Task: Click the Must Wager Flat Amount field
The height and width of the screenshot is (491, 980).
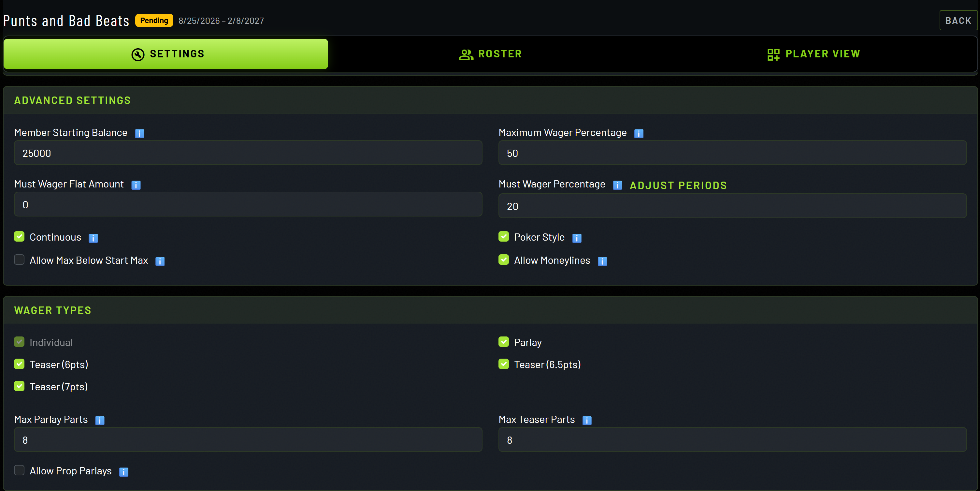Action: [248, 204]
